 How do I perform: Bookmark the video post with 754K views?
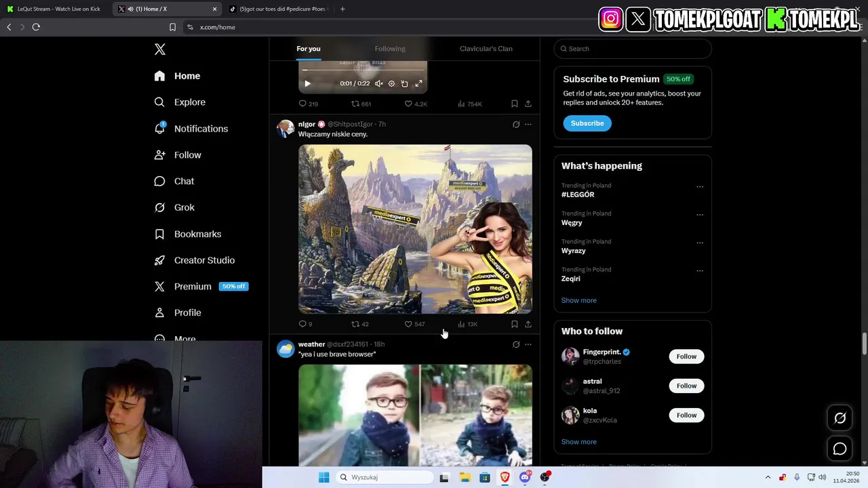coord(514,104)
